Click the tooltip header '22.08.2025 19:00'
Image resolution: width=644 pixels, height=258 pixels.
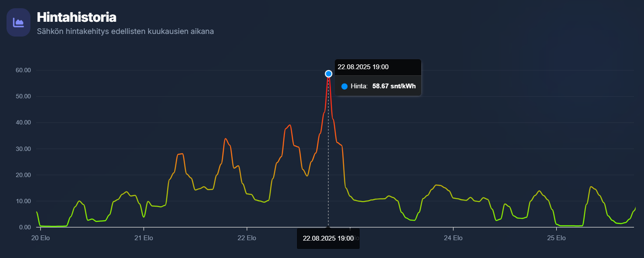pos(363,67)
